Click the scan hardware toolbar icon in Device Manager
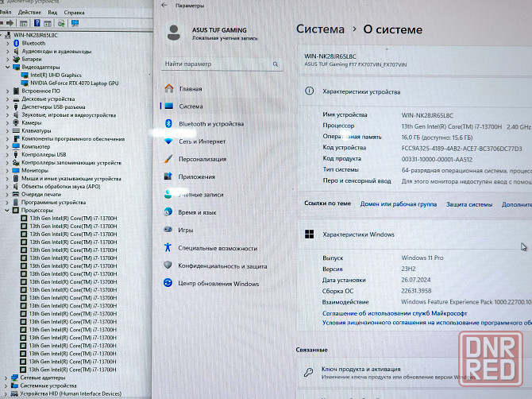Viewport: 532px width, 399px height. pyautogui.click(x=61, y=23)
